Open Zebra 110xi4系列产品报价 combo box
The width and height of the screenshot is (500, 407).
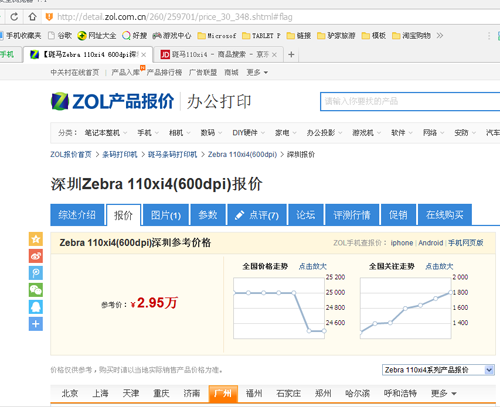[x=438, y=370]
